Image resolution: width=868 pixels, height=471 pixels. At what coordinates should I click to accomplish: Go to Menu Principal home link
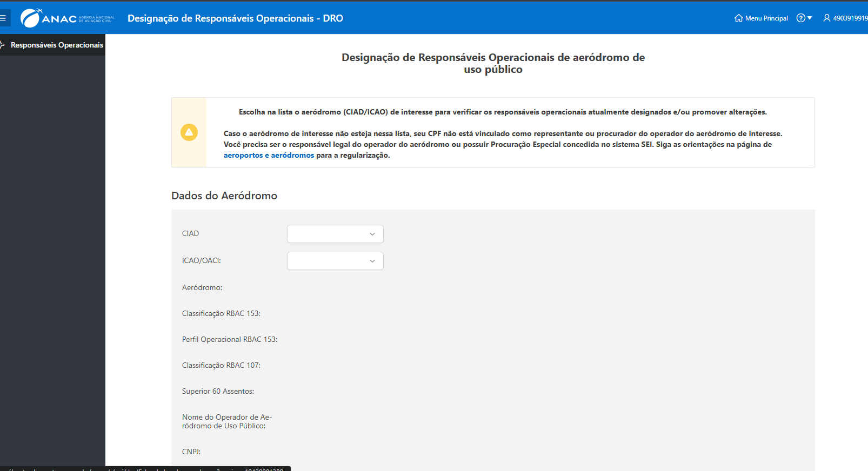pos(761,18)
